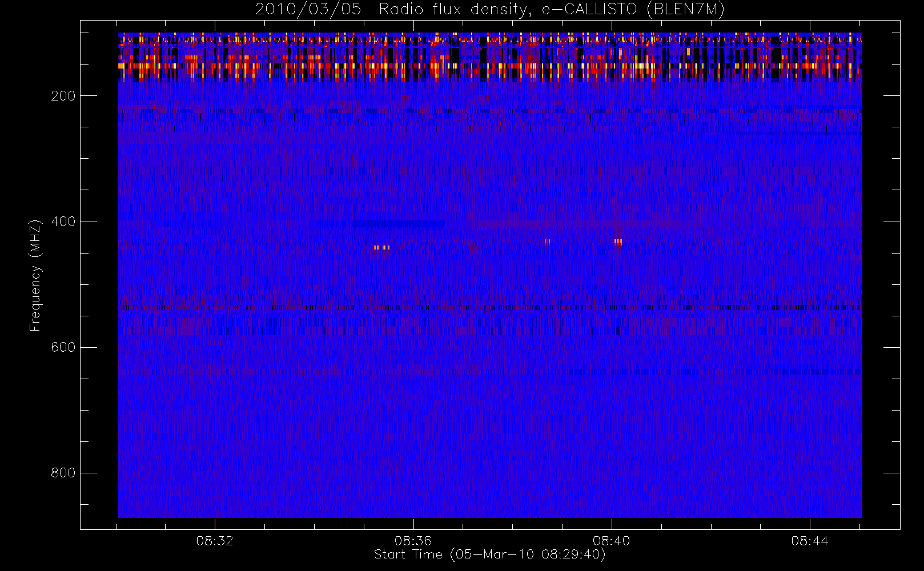Image resolution: width=924 pixels, height=571 pixels.
Task: Click the "800" frequency tick label
Action: (x=63, y=473)
